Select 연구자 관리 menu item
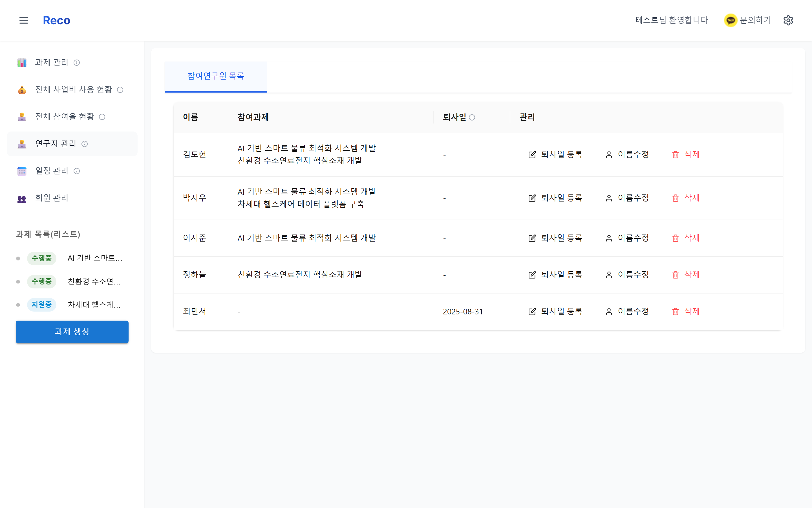812x508 pixels. (x=72, y=144)
